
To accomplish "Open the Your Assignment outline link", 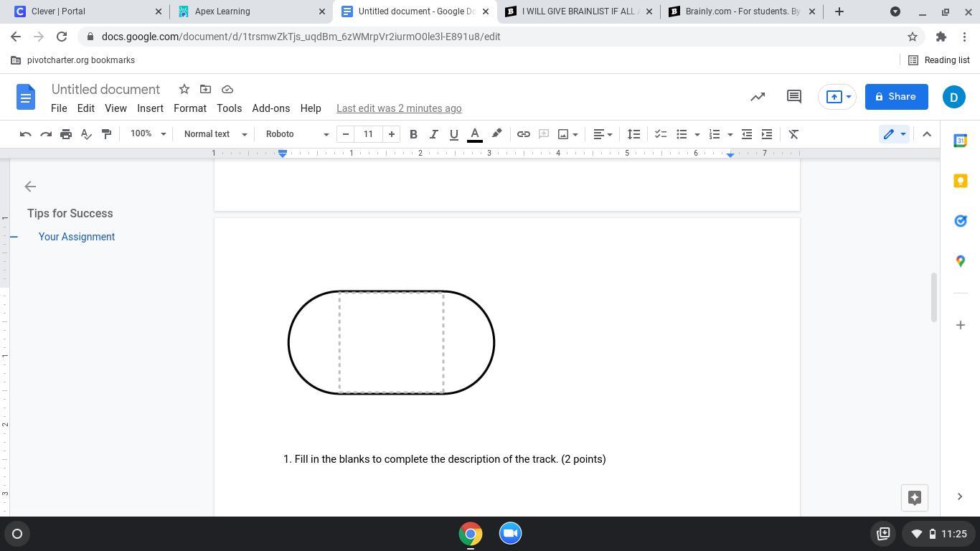I will tap(77, 237).
